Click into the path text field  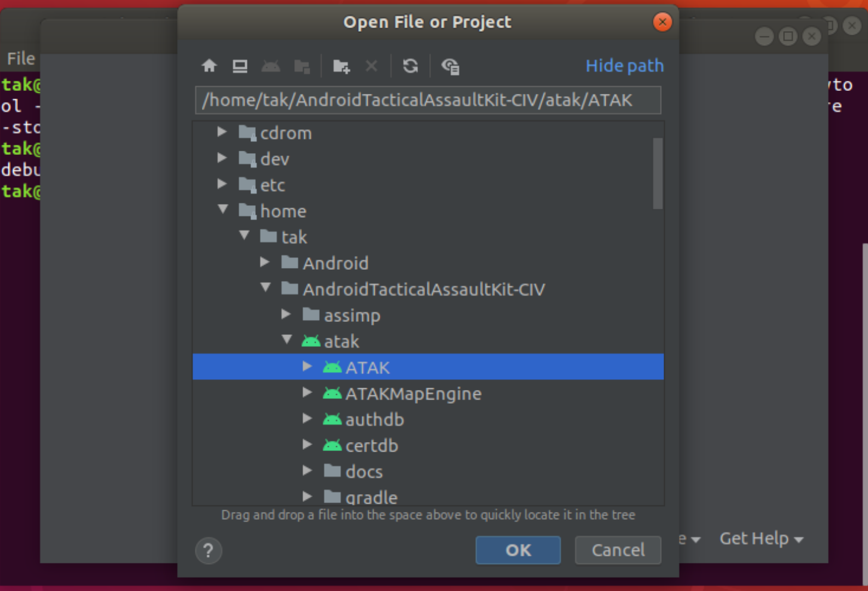428,100
